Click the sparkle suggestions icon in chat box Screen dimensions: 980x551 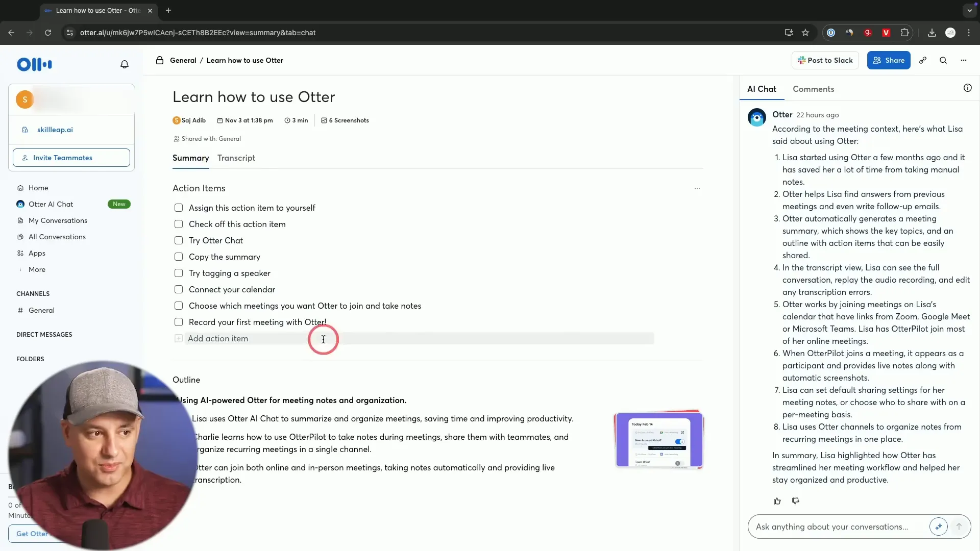[x=938, y=527]
